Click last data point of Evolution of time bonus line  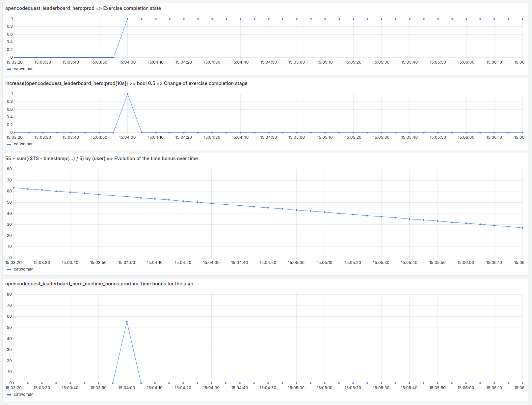522,228
